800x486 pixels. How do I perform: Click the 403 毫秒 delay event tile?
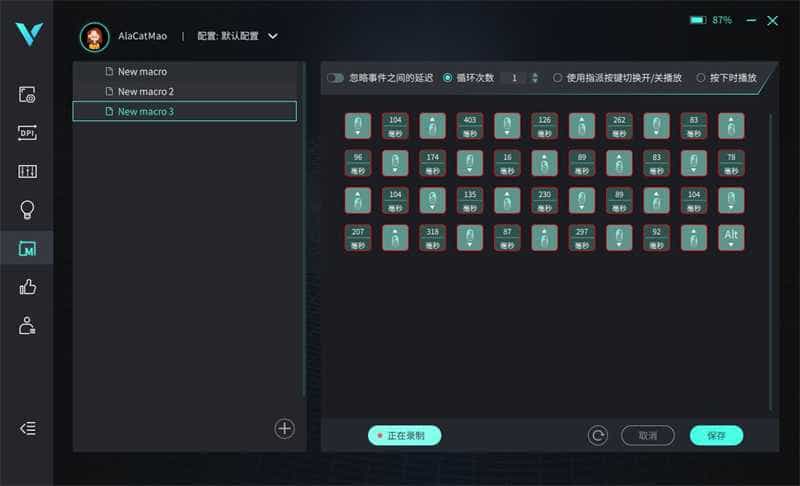(x=469, y=125)
